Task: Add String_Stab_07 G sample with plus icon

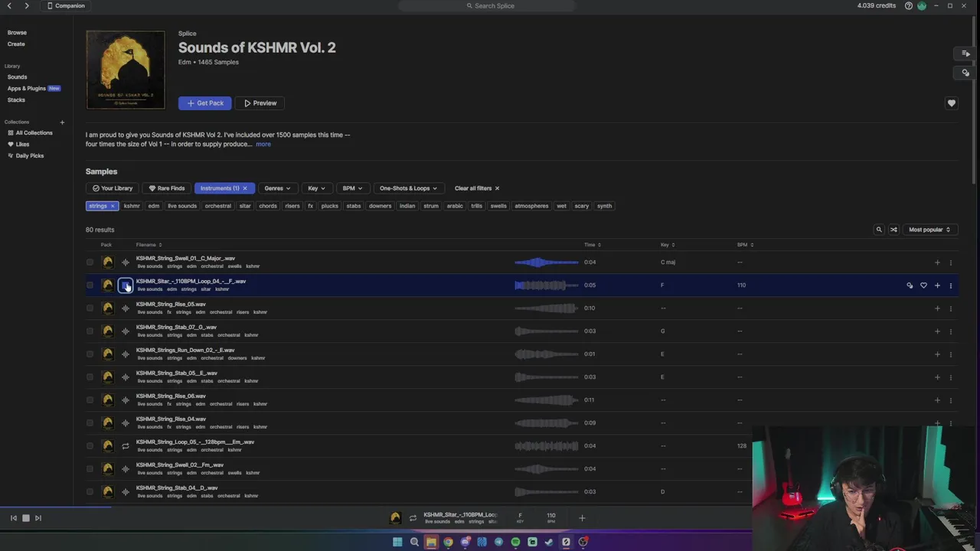Action: (937, 331)
